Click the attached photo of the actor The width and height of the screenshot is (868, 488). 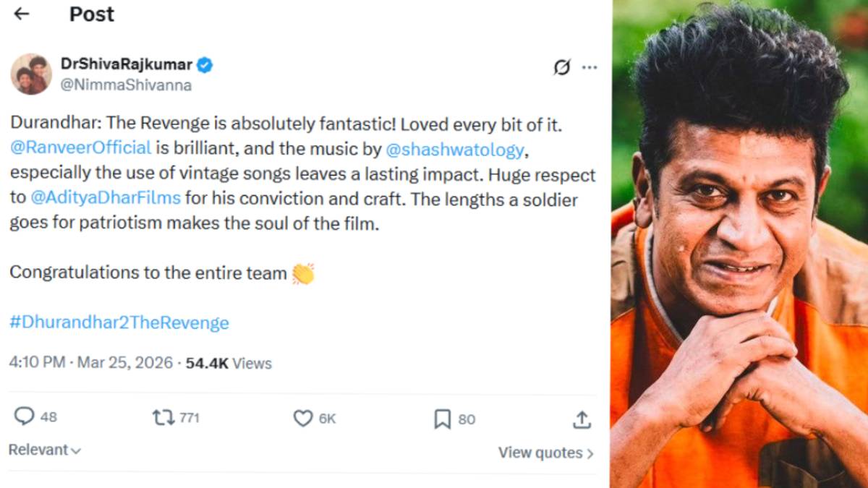(x=738, y=244)
